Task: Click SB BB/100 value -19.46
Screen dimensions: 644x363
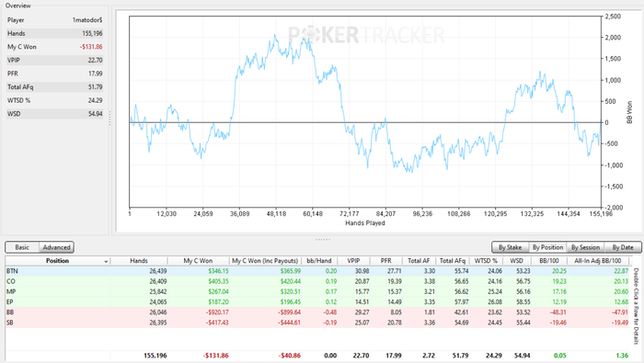Action: pyautogui.click(x=558, y=323)
